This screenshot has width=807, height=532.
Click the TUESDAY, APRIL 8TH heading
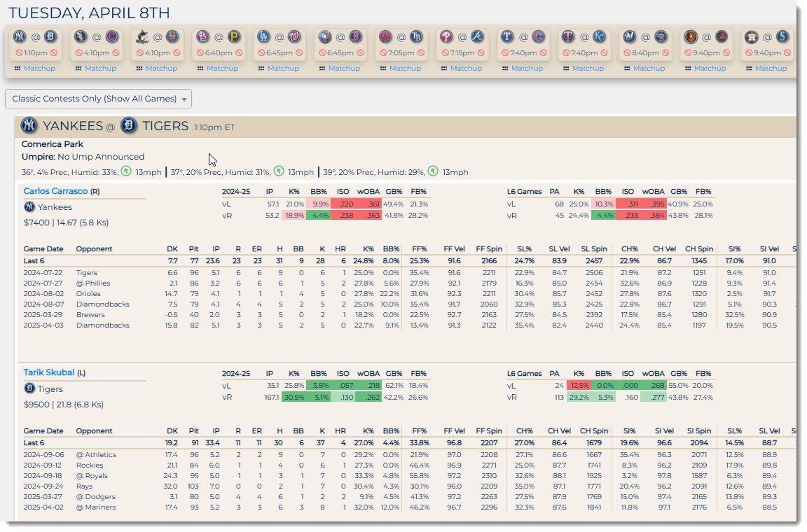tap(89, 13)
